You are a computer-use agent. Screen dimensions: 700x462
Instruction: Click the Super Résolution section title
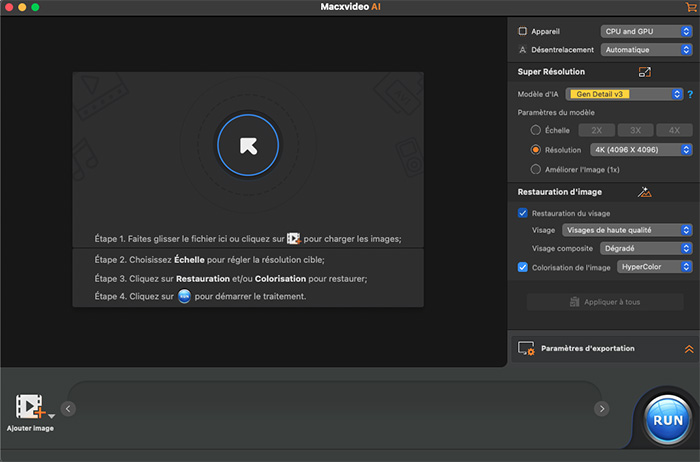click(551, 71)
